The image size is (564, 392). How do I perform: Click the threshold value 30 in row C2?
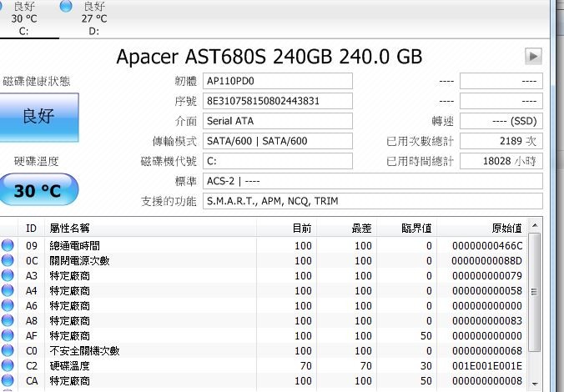[426, 366]
